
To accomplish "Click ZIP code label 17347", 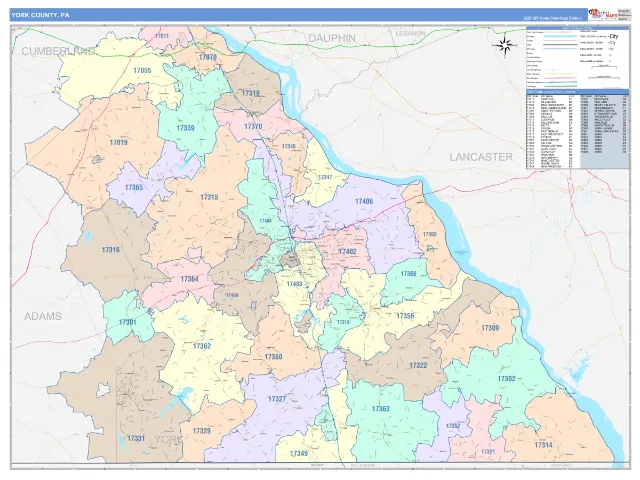I will (x=325, y=178).
